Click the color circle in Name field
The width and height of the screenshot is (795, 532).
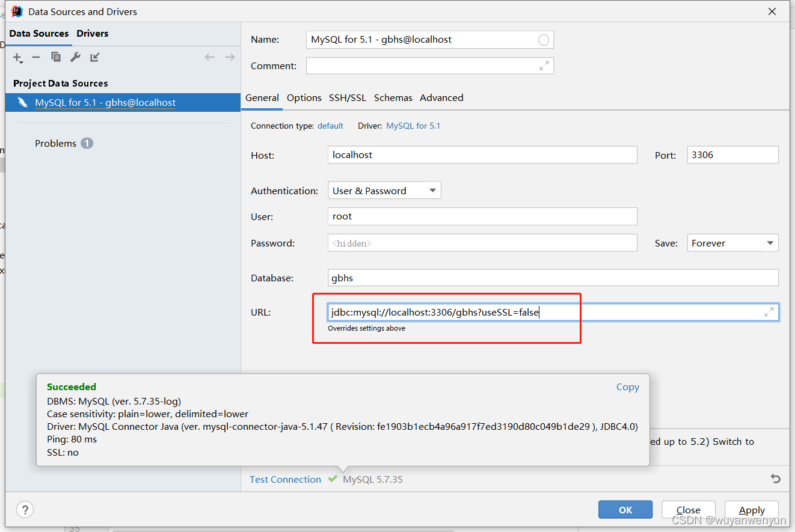click(544, 40)
